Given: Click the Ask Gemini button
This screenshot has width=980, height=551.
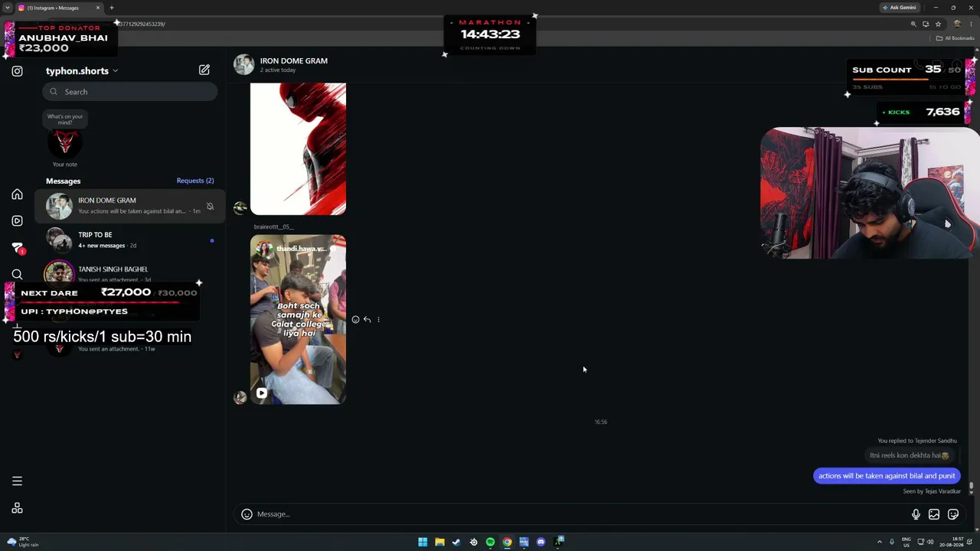Looking at the screenshot, I should [900, 8].
